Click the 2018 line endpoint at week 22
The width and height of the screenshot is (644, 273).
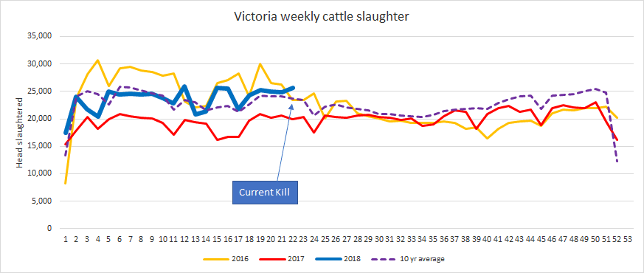(293, 88)
